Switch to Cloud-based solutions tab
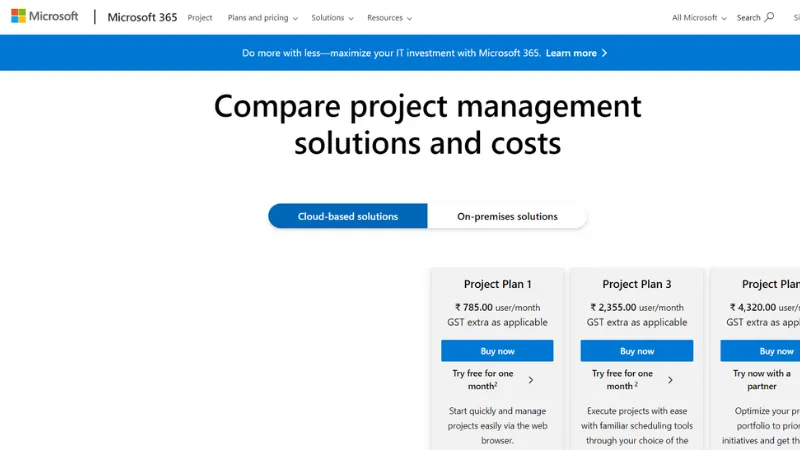The height and width of the screenshot is (450, 800). pos(348,216)
